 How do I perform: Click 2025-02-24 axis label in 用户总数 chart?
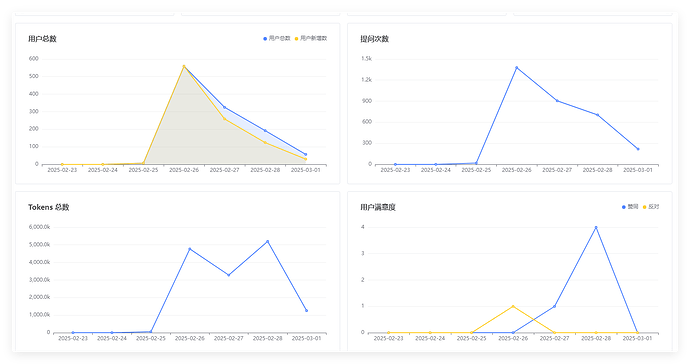(x=103, y=170)
